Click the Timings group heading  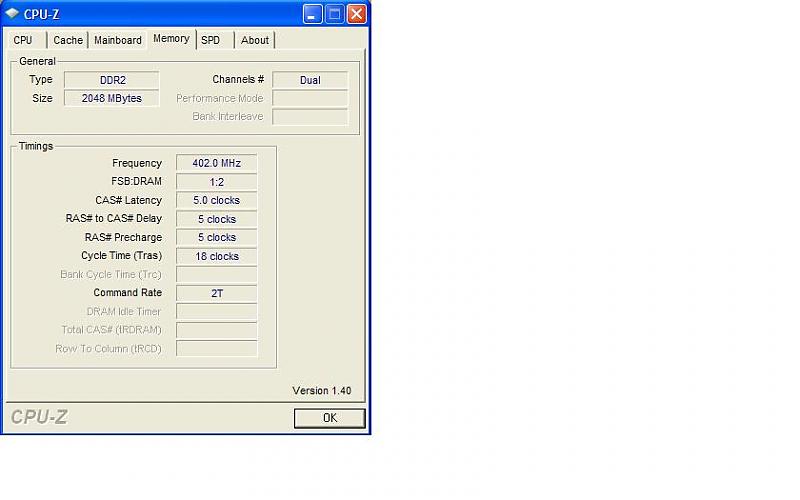pyautogui.click(x=36, y=146)
